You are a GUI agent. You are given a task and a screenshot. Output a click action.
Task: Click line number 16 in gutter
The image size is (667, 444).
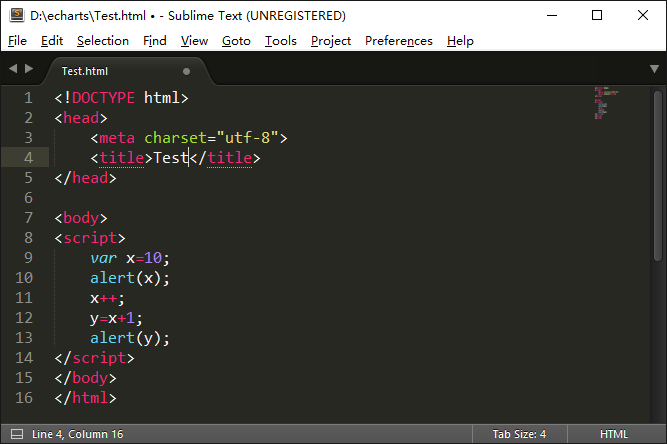[24, 398]
